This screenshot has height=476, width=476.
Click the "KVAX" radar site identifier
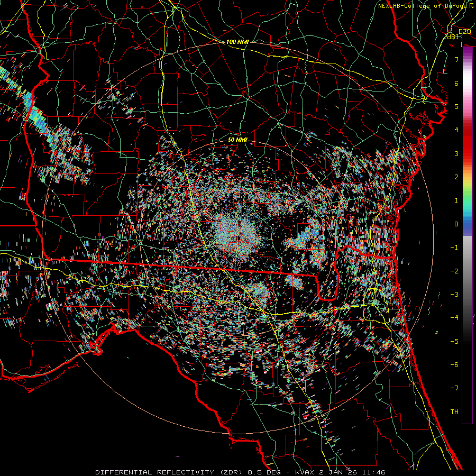304,472
